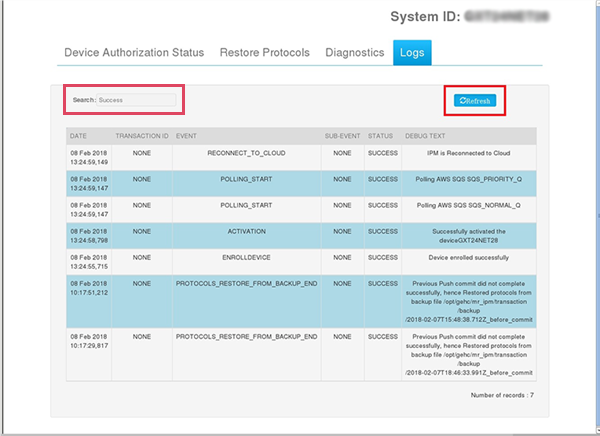Select the RECONNECT_TO_CLOUD event cell
This screenshot has width=600, height=436.
246,153
